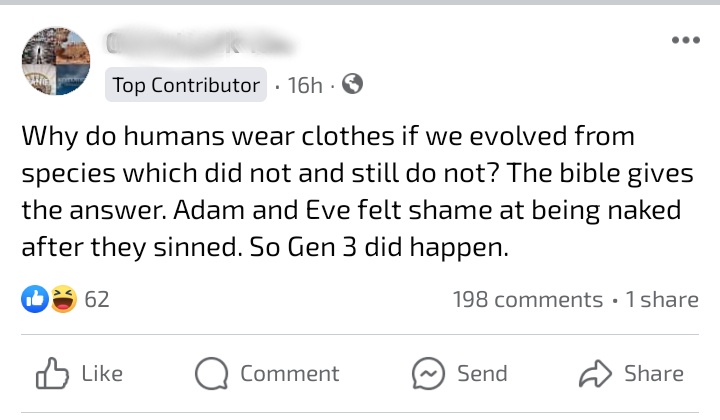The width and height of the screenshot is (720, 420).
Task: Click the Share text label
Action: 654,374
